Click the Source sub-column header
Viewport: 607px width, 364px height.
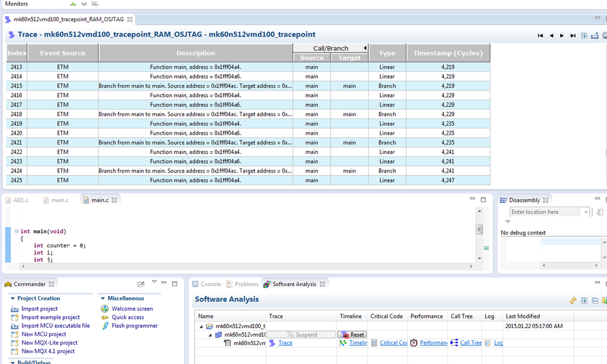[312, 58]
